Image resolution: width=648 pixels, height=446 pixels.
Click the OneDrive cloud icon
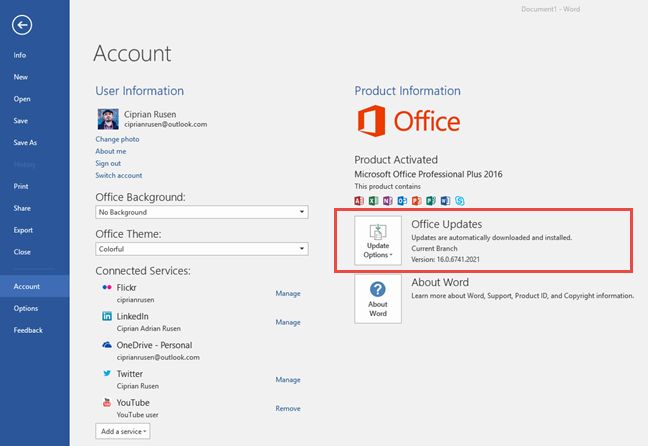coord(107,345)
